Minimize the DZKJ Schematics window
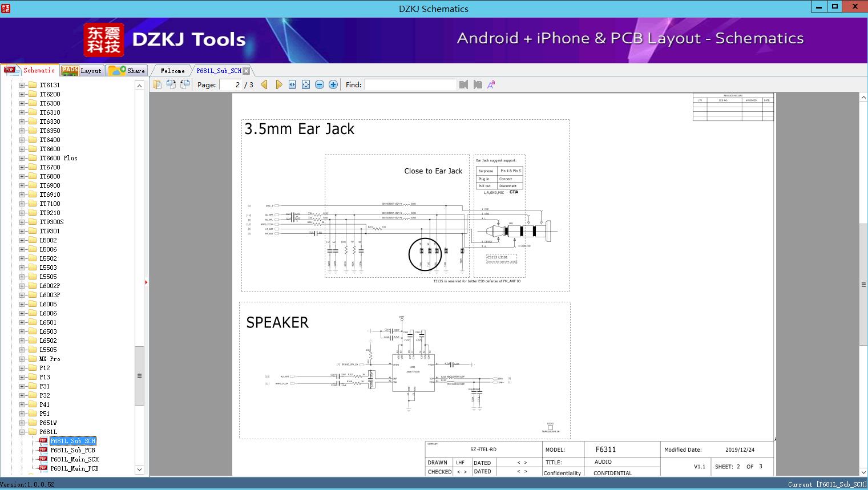Image resolution: width=868 pixels, height=490 pixels. click(819, 6)
